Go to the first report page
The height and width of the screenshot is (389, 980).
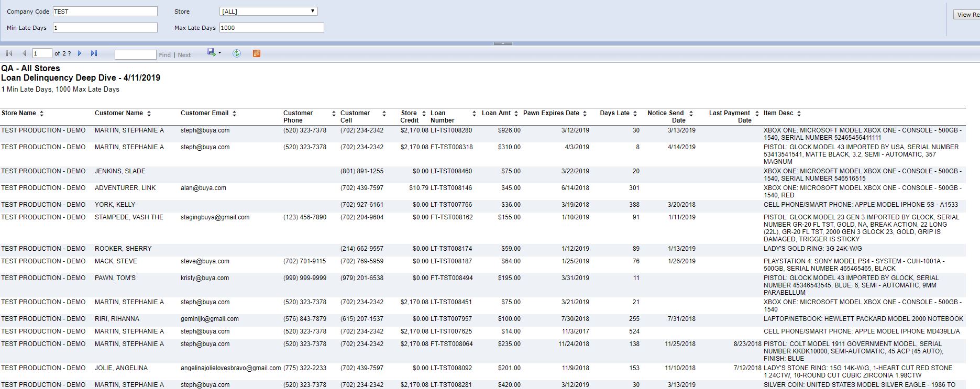click(9, 53)
